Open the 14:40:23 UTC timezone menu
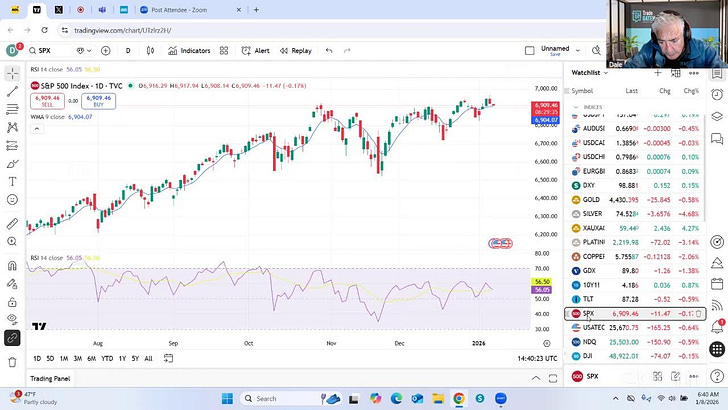 [x=537, y=358]
